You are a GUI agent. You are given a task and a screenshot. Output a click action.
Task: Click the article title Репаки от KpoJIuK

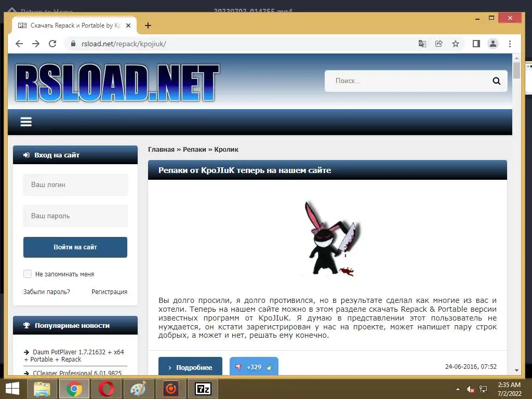point(245,170)
